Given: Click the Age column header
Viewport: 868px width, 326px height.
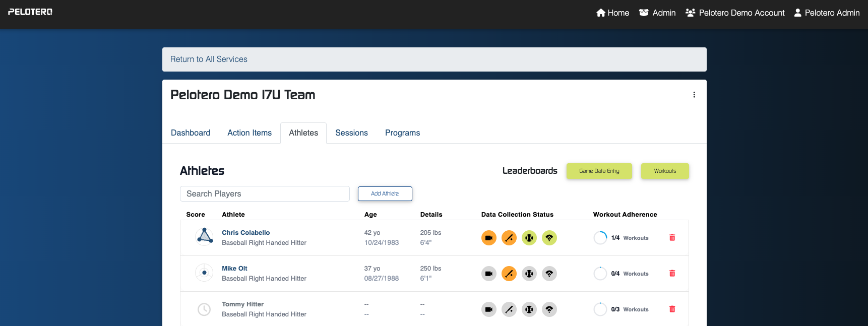Looking at the screenshot, I should (x=370, y=214).
